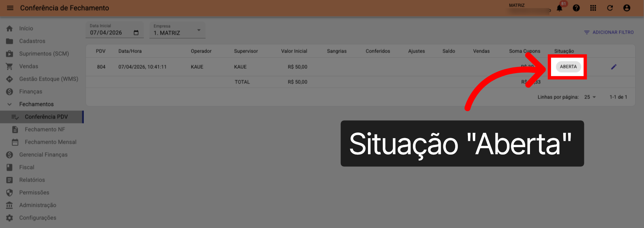Click the Permissões shield icon

pos(9,192)
